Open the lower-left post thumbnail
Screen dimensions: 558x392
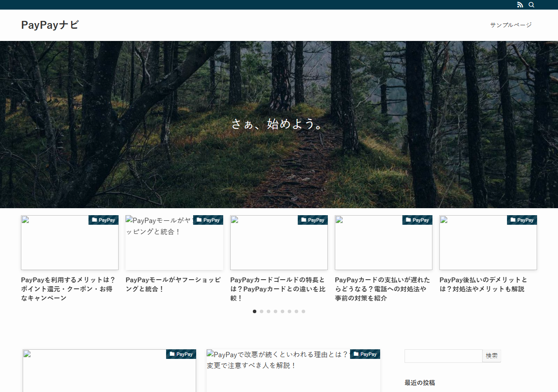pyautogui.click(x=109, y=371)
